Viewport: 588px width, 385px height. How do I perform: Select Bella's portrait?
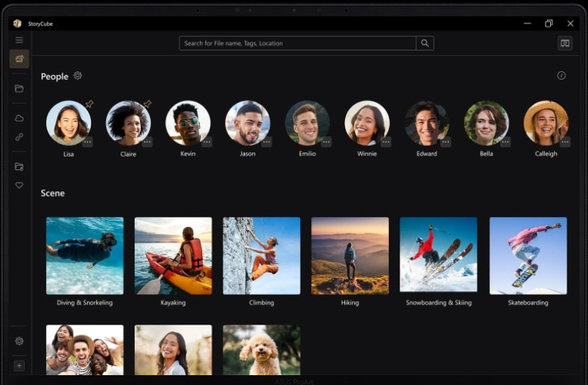487,123
